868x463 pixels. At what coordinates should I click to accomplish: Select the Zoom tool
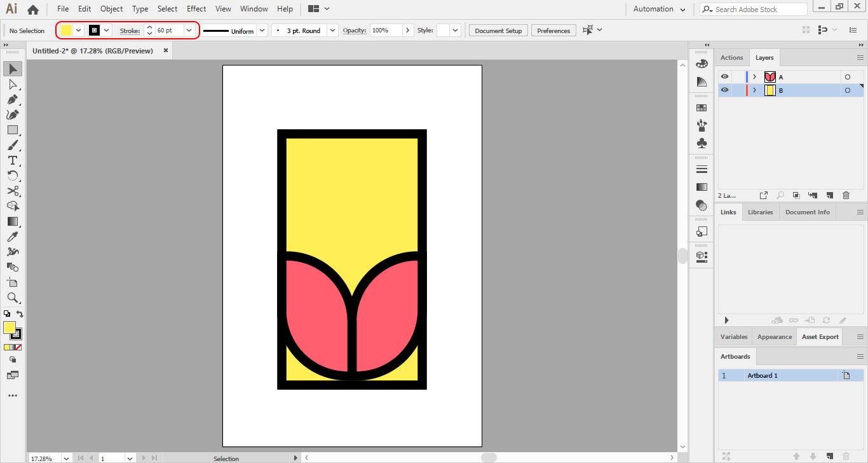point(12,298)
